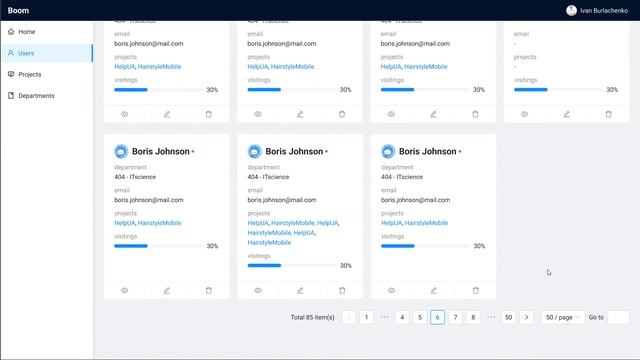Delete the first card in the top row

[209, 114]
